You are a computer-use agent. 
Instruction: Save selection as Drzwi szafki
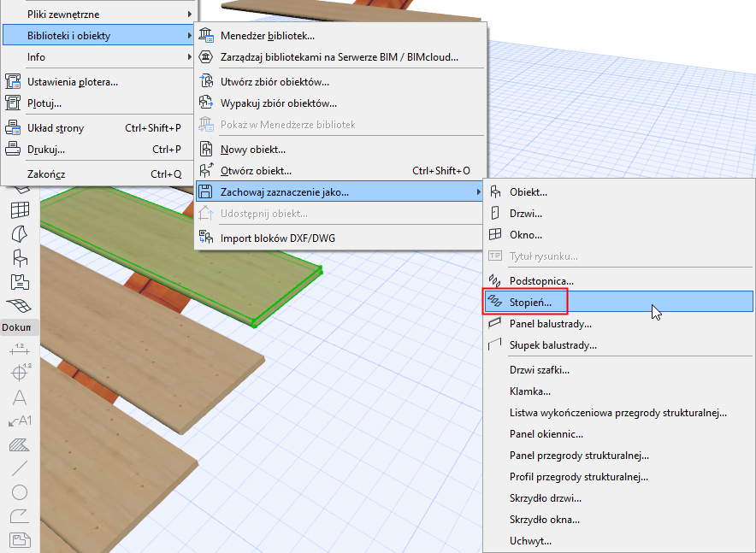(618, 370)
